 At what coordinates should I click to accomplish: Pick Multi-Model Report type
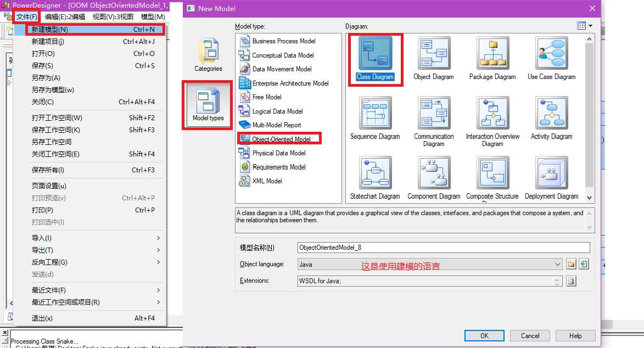(271, 125)
